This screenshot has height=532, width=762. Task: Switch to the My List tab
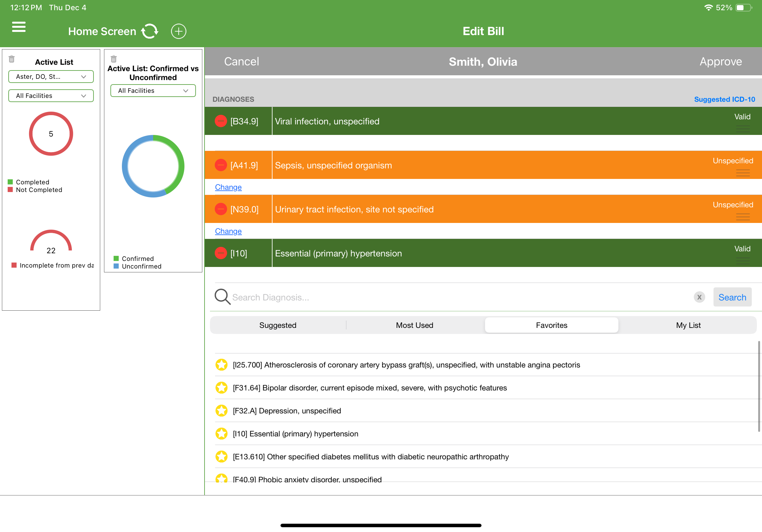pyautogui.click(x=688, y=325)
